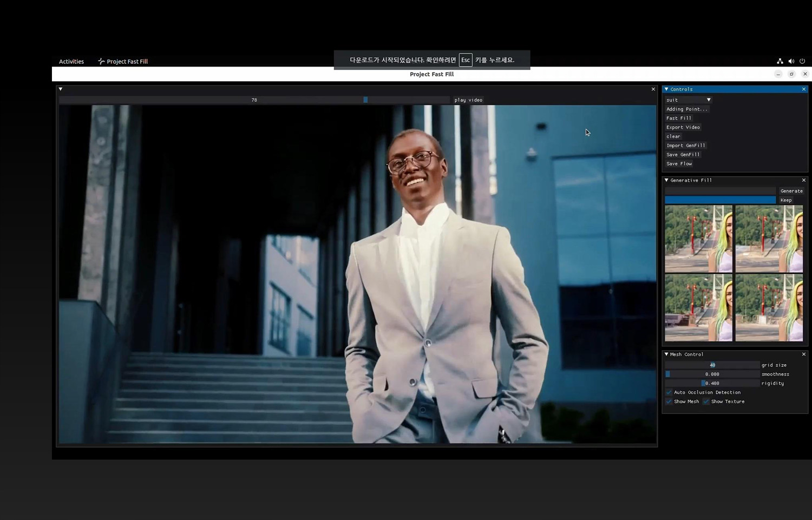This screenshot has height=520, width=812.
Task: Close the Controls panel
Action: 803,89
